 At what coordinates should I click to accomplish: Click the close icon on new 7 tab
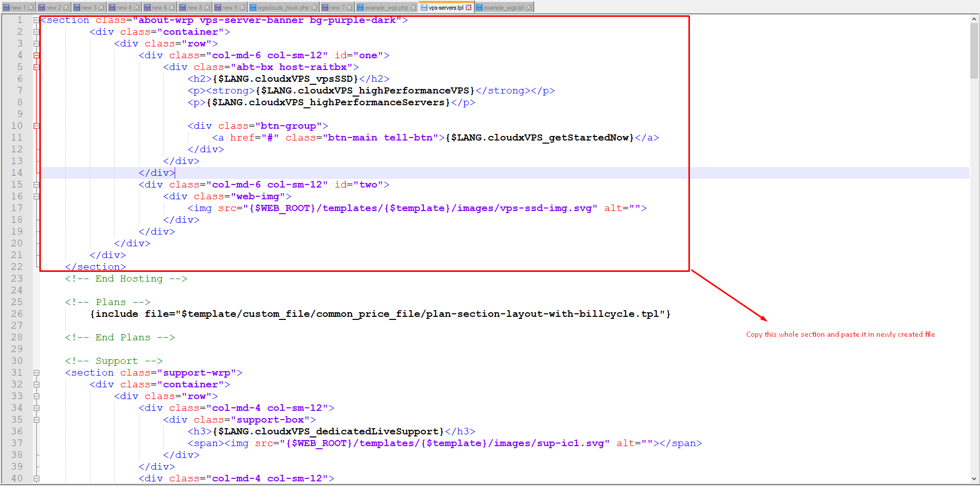[350, 8]
